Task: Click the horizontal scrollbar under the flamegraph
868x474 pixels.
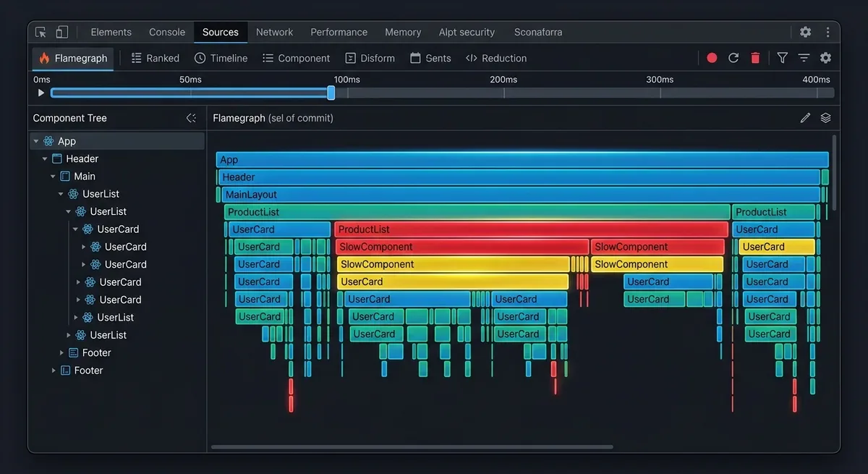Action: tap(412, 447)
